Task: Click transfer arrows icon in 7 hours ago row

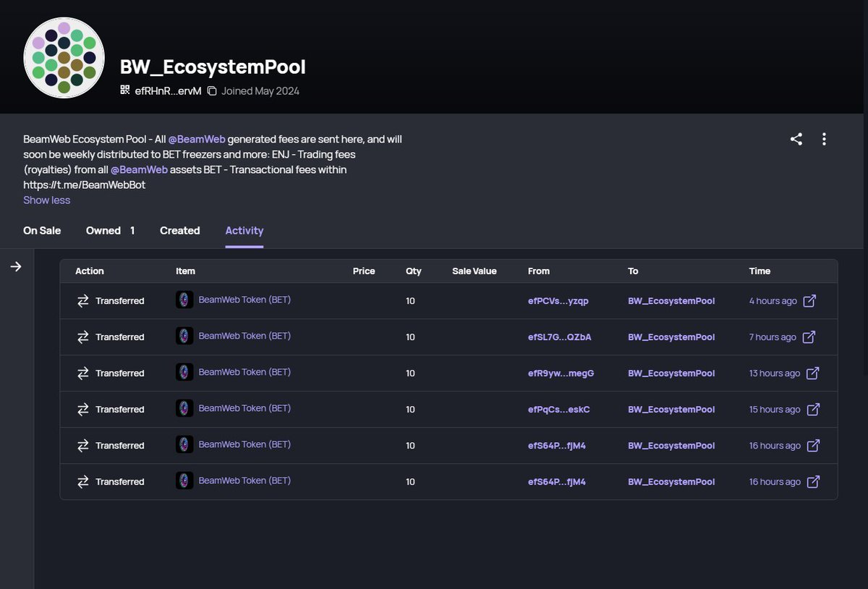Action: tap(83, 336)
